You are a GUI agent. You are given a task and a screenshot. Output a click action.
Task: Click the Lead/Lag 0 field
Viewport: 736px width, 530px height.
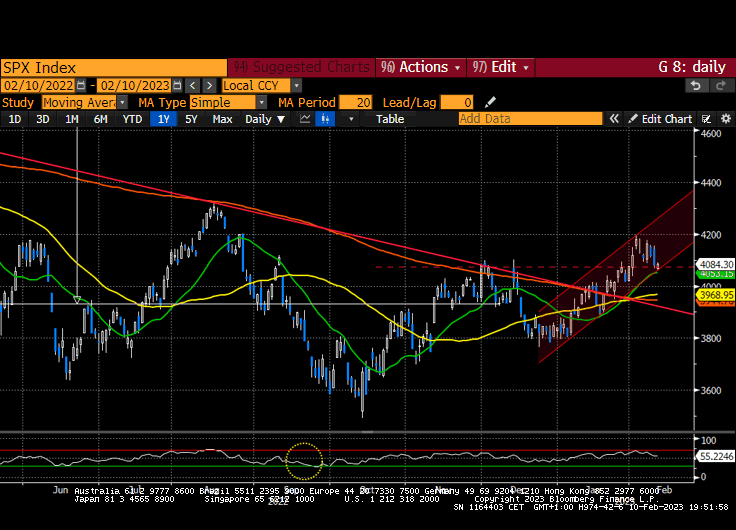click(457, 102)
